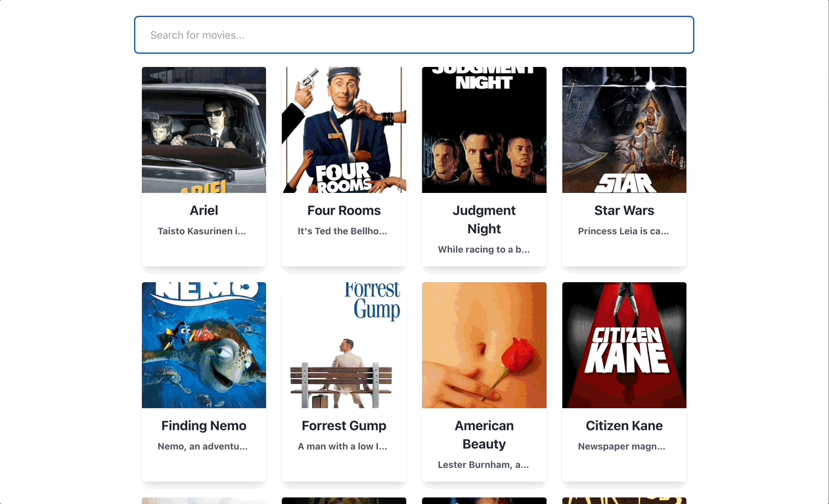Select the Judgment Night movie title

484,219
